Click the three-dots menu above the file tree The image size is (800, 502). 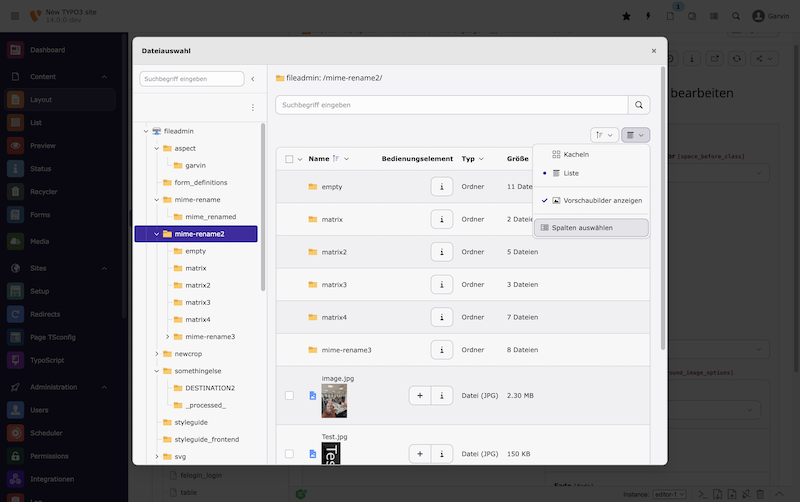pyautogui.click(x=252, y=107)
